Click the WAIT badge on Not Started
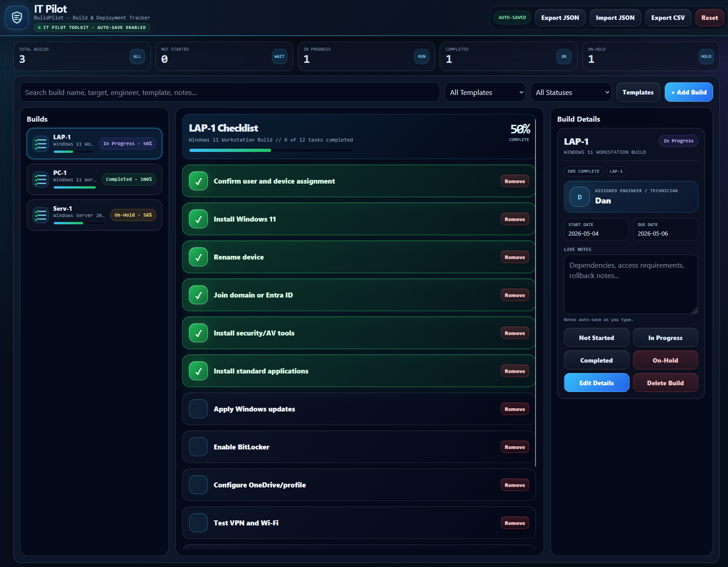The height and width of the screenshot is (567, 728). pos(279,57)
